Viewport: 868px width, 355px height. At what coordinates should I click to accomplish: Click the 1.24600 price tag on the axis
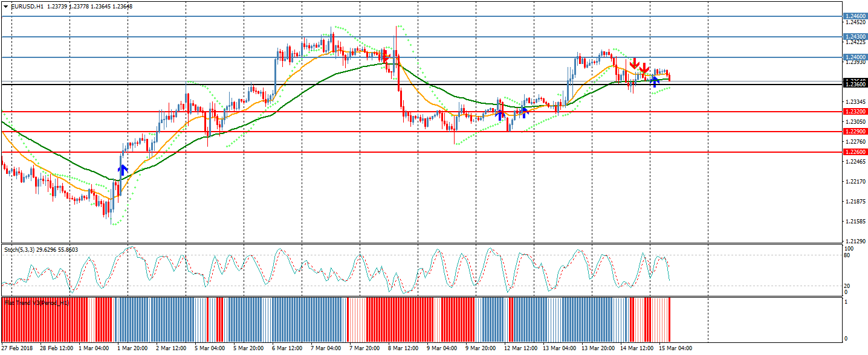tap(855, 16)
